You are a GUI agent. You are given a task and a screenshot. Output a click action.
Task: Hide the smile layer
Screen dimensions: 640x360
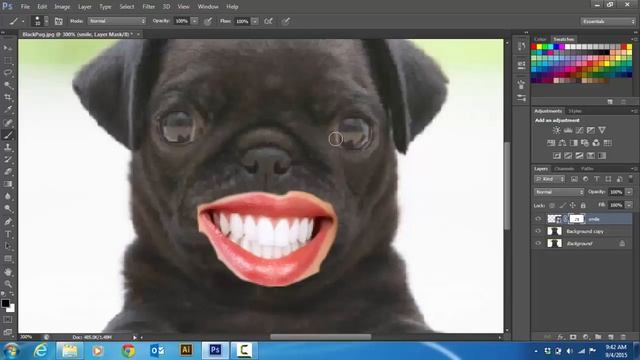click(538, 219)
